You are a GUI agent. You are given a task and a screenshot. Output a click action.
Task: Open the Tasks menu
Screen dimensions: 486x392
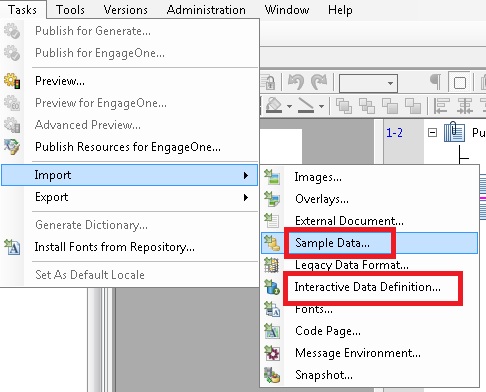[x=22, y=9]
